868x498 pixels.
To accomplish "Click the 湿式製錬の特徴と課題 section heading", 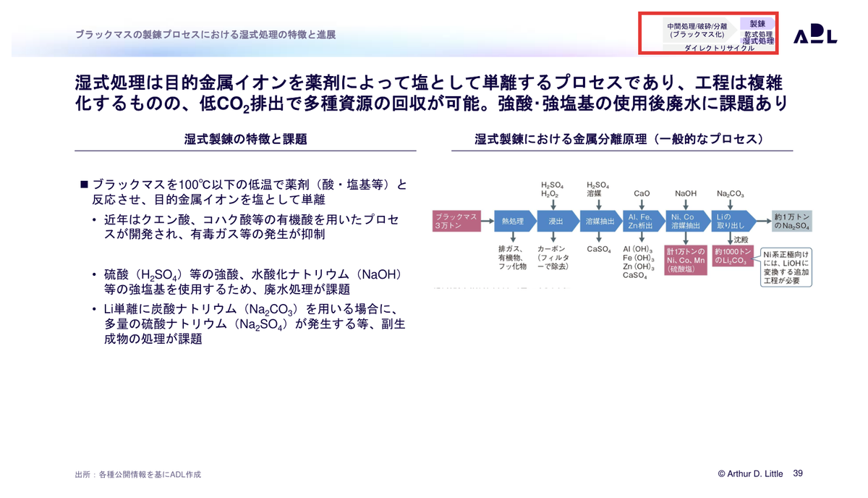I will [x=245, y=139].
